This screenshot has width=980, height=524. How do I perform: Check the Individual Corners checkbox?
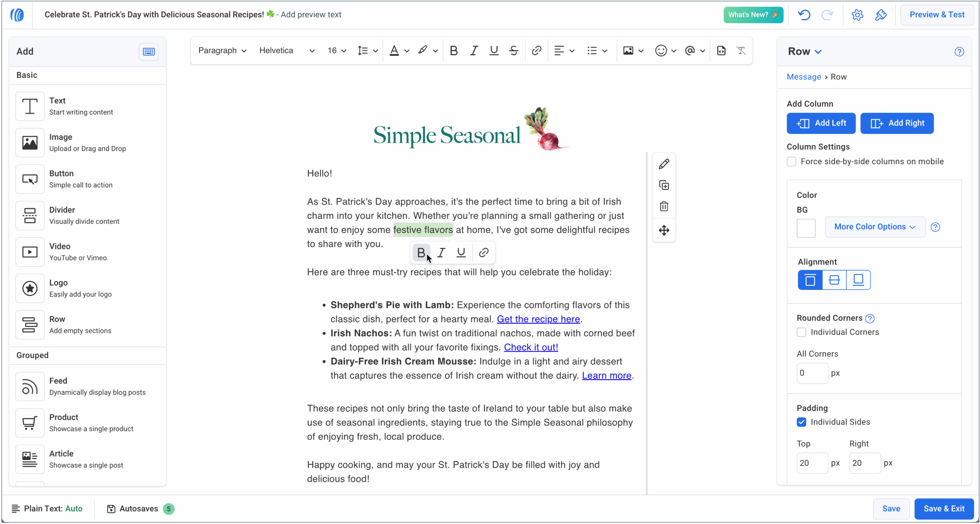click(801, 332)
